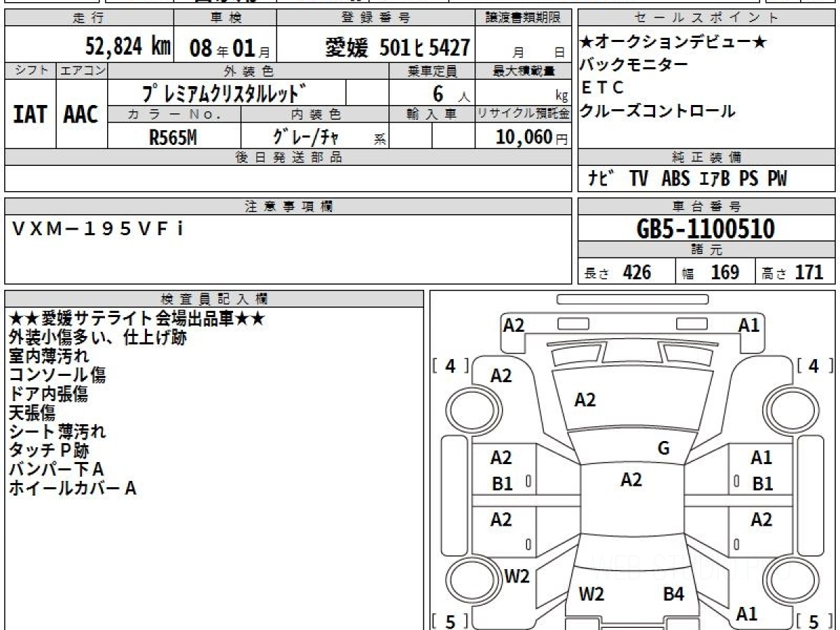The width and height of the screenshot is (840, 630).
Task: Click the A2 mark on the hood
Action: click(x=585, y=400)
